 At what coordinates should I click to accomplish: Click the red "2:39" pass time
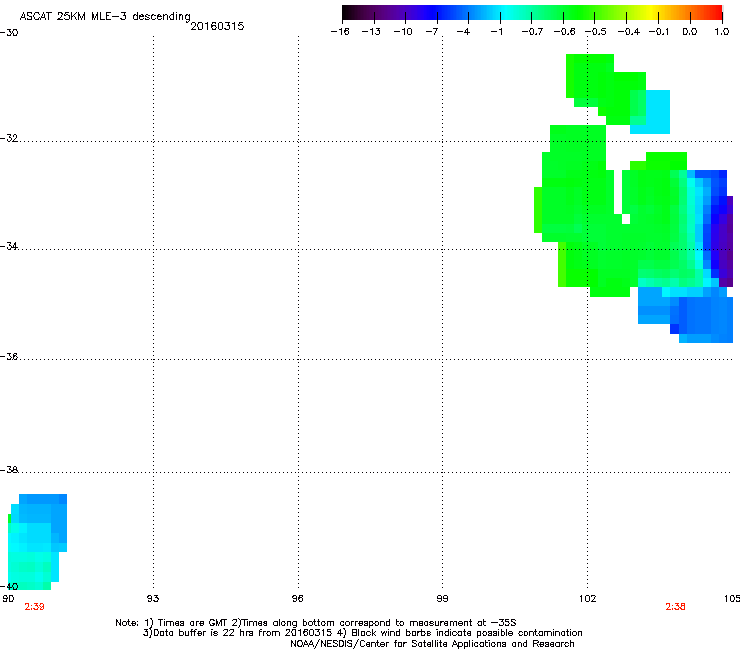34,607
